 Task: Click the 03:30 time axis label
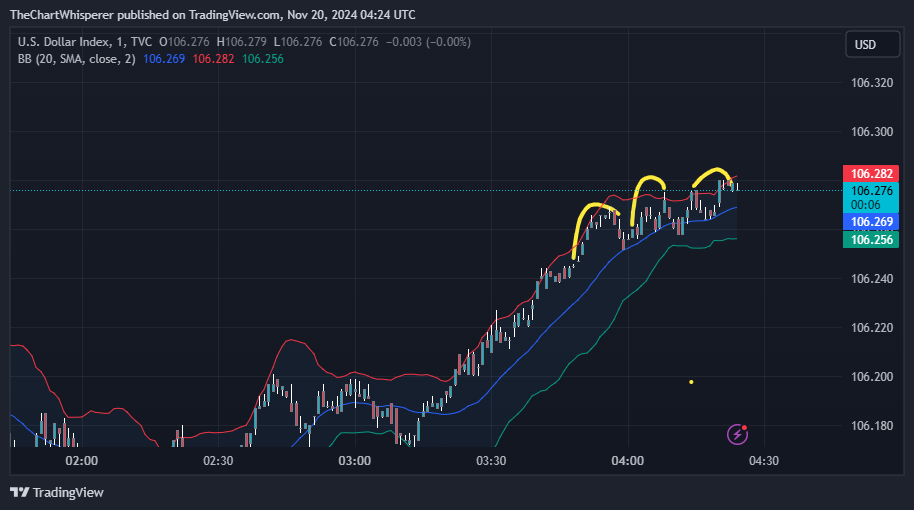coord(491,460)
